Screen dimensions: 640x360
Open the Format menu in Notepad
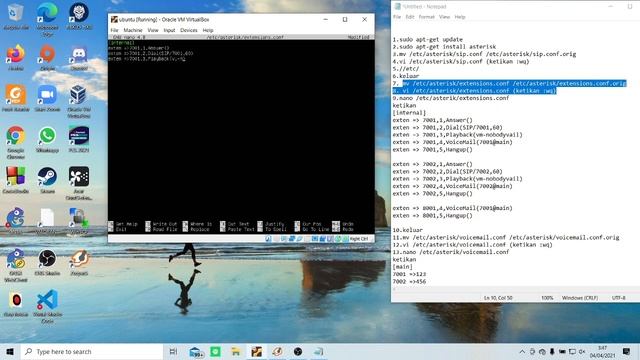427,17
